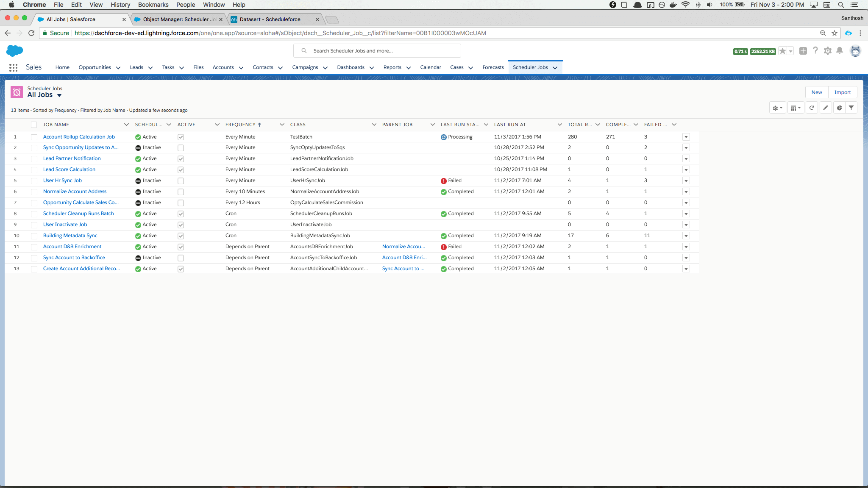
Task: Click the pencil edit list icon
Action: coord(825,108)
